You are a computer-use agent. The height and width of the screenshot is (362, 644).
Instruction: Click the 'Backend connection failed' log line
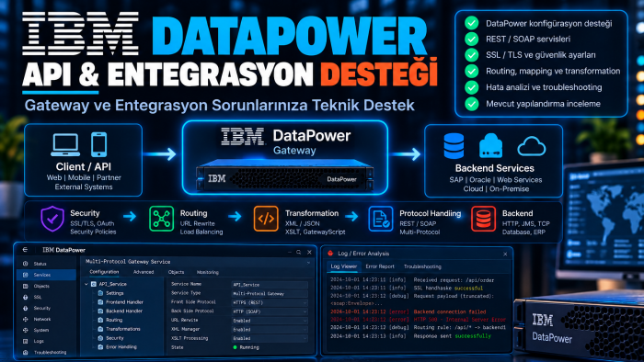pyautogui.click(x=408, y=312)
